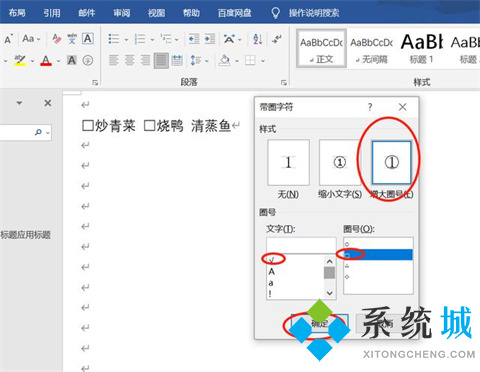
Task: Apply the yellow text highlight color
Action: pos(20,60)
